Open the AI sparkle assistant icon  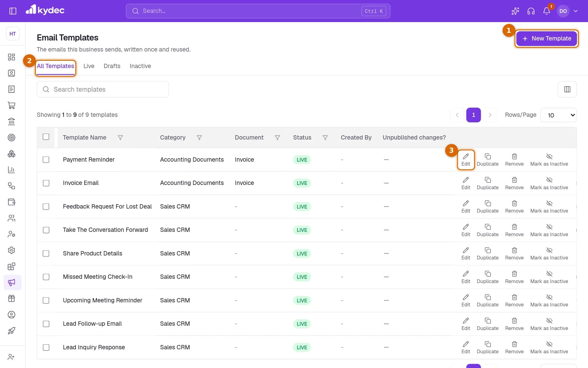click(x=515, y=11)
